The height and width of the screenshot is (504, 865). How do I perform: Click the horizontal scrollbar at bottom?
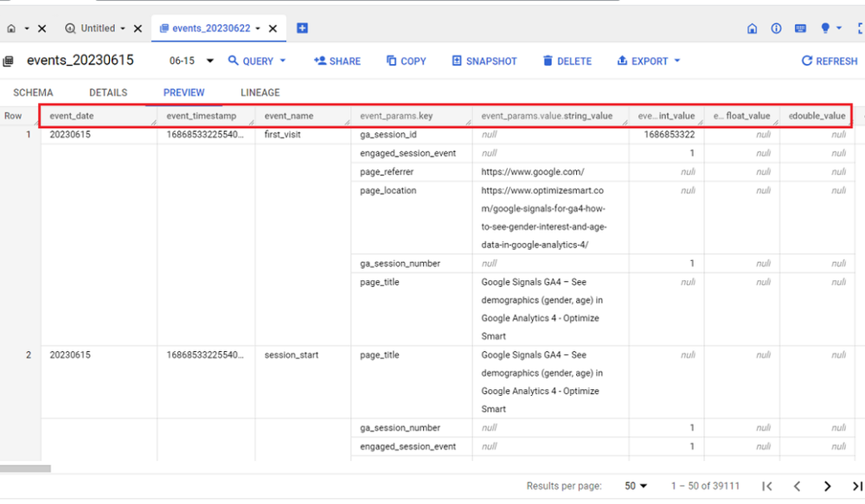pos(26,469)
